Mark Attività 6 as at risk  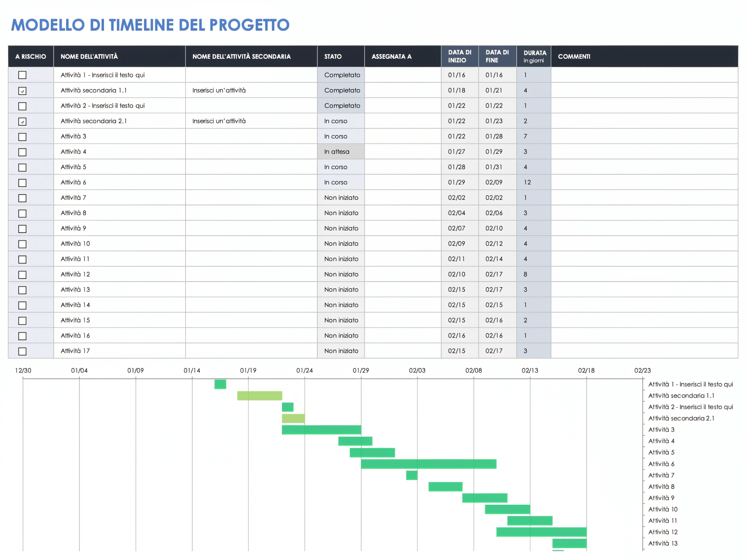[x=23, y=182]
